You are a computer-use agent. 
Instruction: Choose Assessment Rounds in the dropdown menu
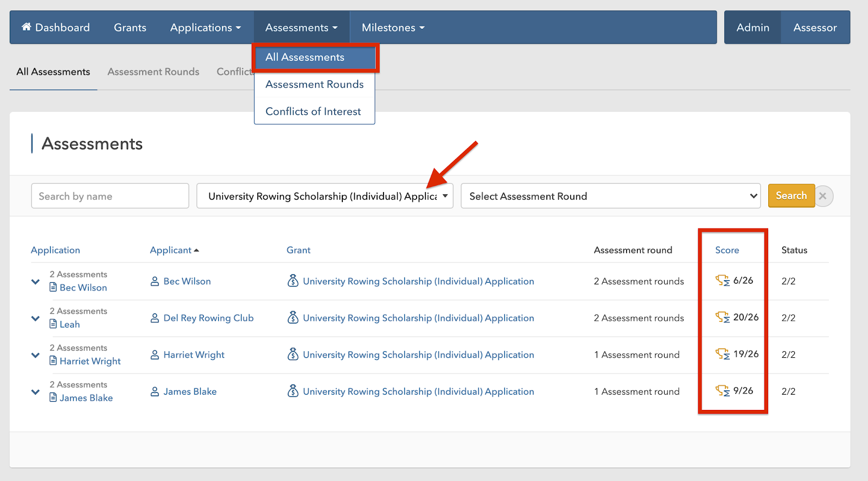click(314, 84)
